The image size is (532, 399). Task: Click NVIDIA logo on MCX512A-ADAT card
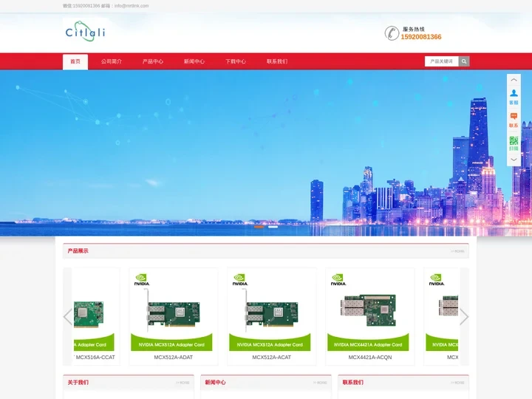(x=141, y=279)
